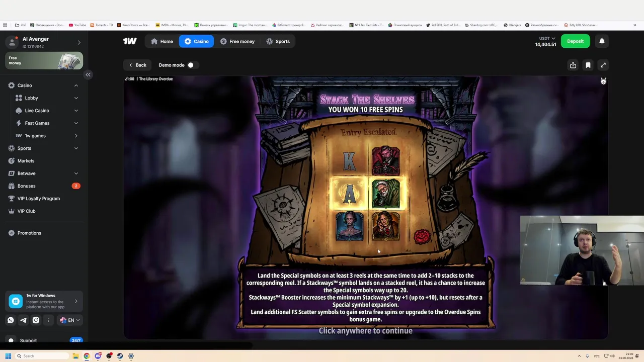Click the K symbol on the scroll
The image size is (644, 362).
click(x=349, y=161)
